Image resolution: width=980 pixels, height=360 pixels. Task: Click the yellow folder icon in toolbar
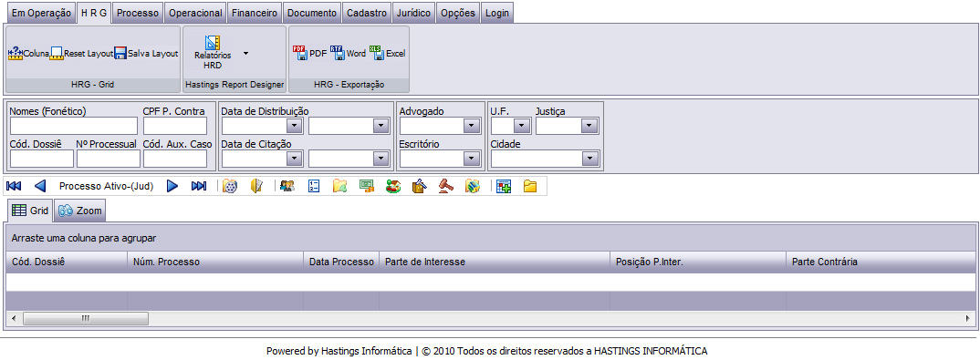(530, 186)
